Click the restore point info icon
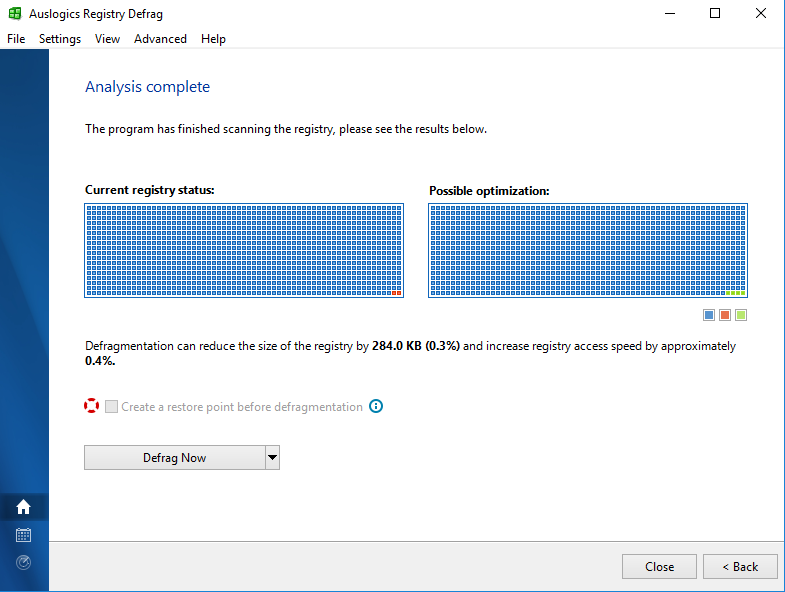Screen dimensions: 785x592 tap(376, 406)
